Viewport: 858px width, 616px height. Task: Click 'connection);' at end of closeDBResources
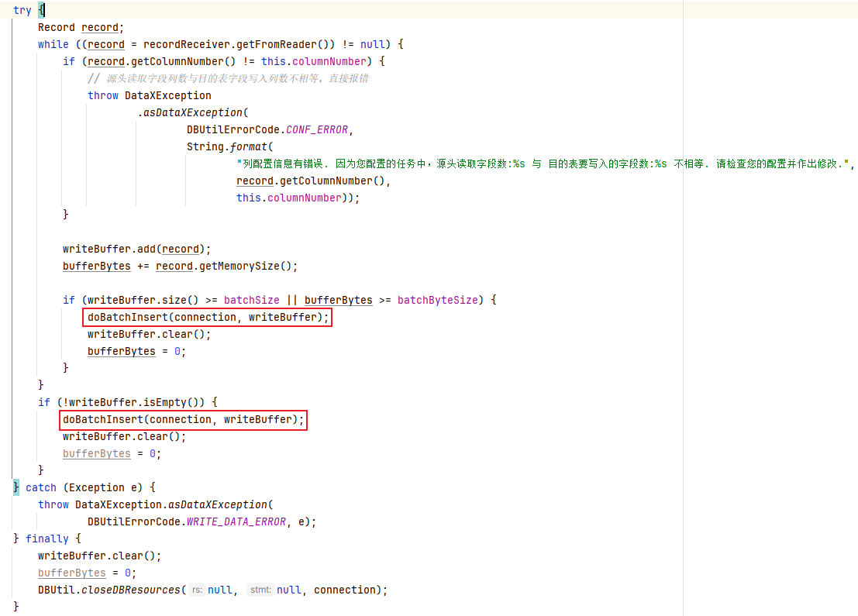pos(350,590)
